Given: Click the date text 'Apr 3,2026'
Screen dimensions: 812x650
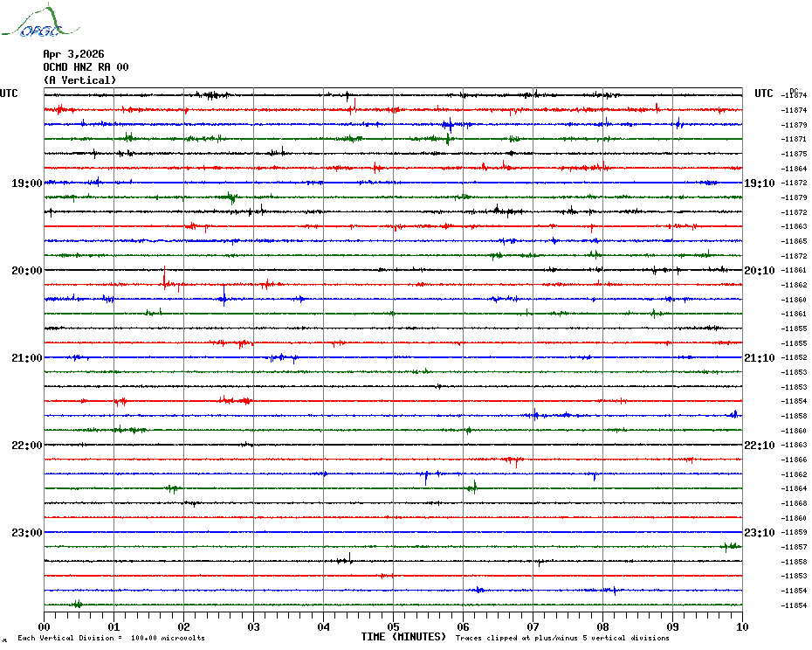Looking at the screenshot, I should [73, 54].
